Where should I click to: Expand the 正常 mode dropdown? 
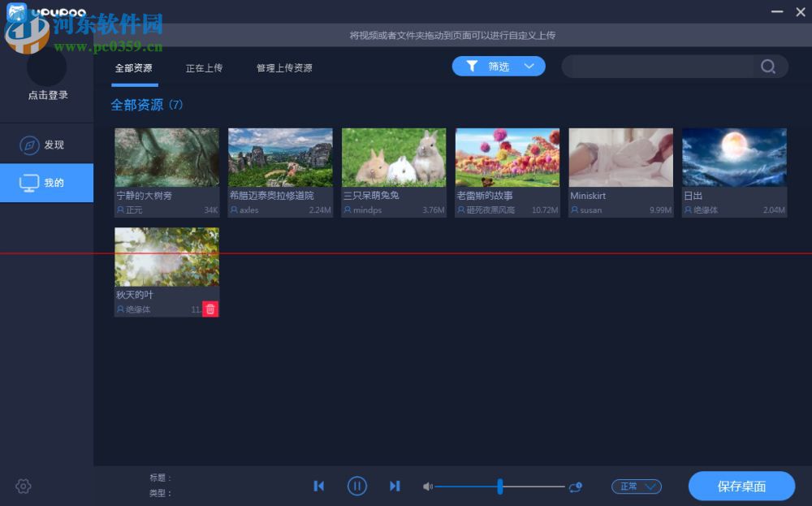pos(637,486)
